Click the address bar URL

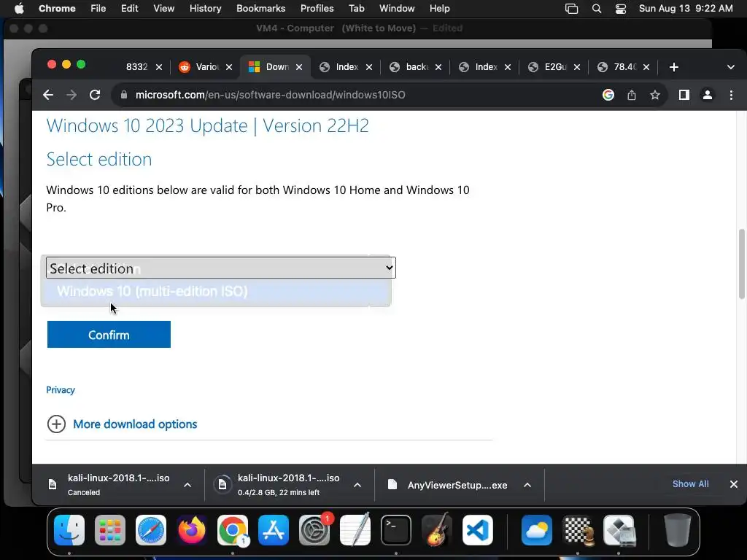[x=270, y=95]
